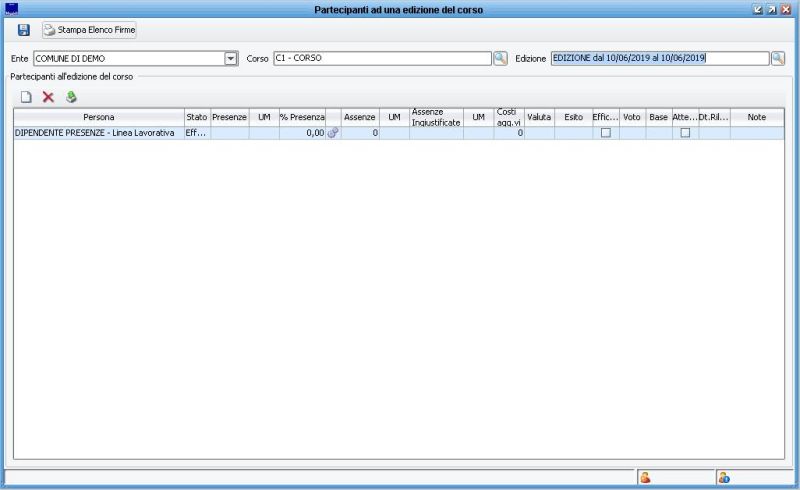
Task: Delete participant with red X icon
Action: (x=48, y=97)
